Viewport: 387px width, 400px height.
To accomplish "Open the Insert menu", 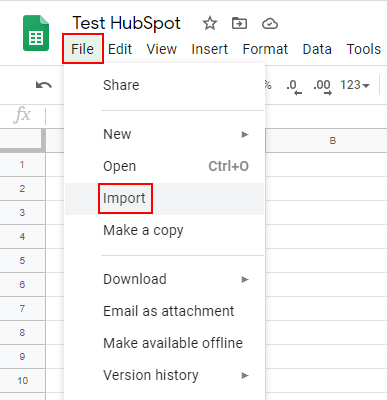I will pyautogui.click(x=210, y=49).
